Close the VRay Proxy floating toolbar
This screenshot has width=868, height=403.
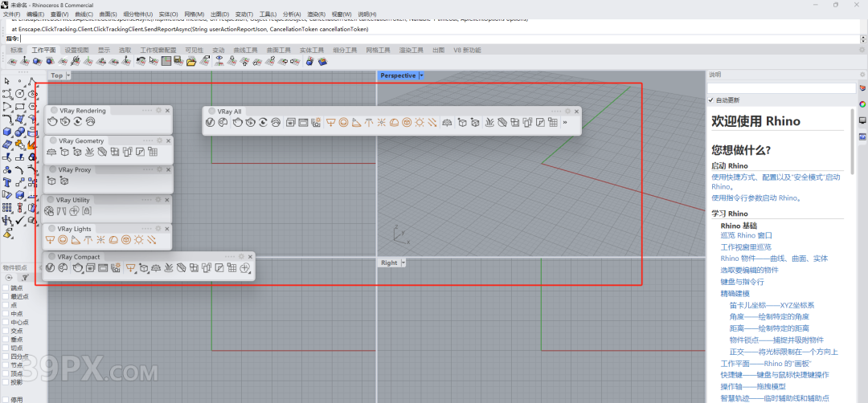[168, 169]
